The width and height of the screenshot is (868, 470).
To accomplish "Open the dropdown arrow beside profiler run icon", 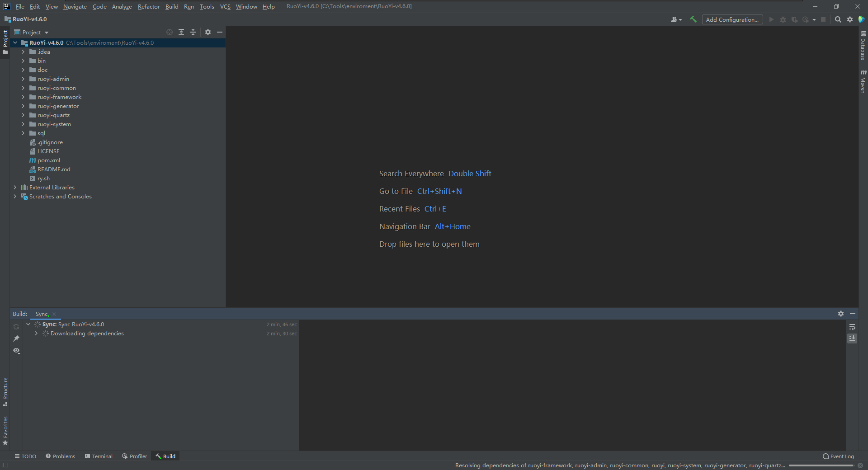I will tap(814, 19).
